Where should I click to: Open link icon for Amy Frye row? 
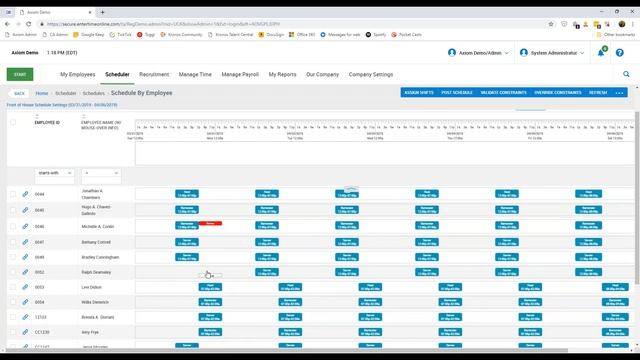click(25, 332)
